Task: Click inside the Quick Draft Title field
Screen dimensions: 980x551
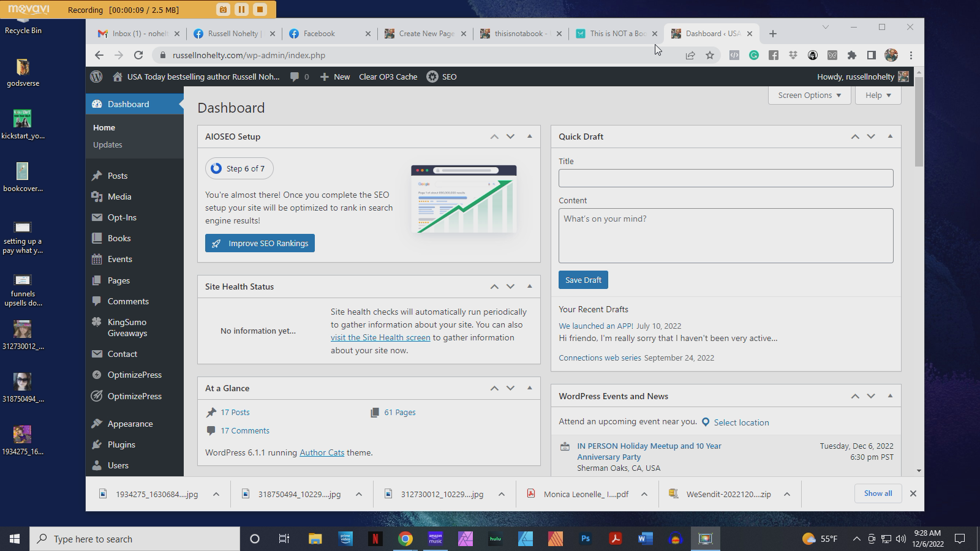Action: pyautogui.click(x=725, y=178)
